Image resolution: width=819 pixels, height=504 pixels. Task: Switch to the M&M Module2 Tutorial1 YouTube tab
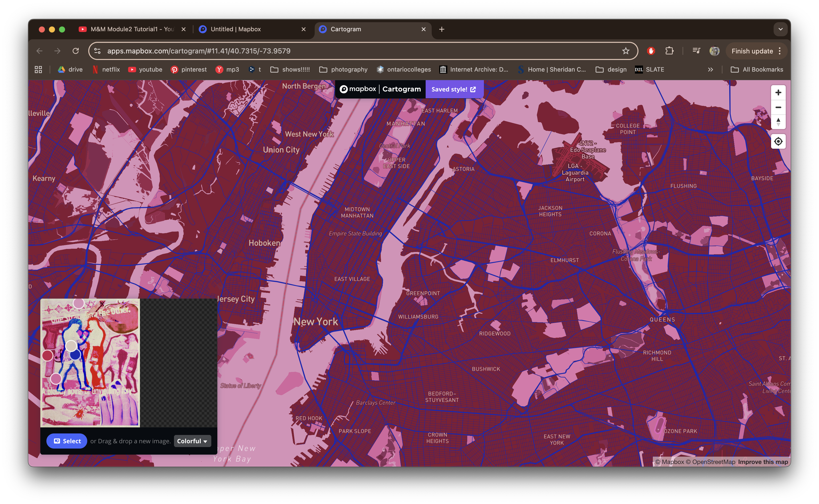pos(132,29)
